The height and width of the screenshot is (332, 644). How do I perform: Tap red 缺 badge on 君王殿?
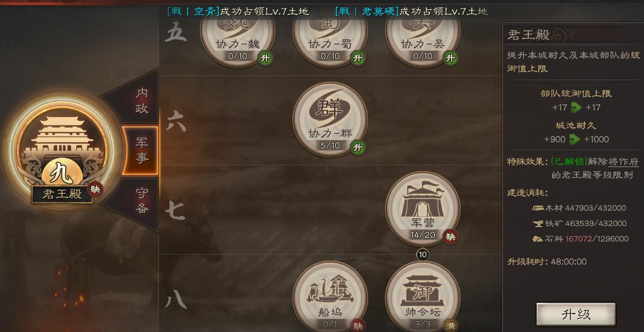(95, 189)
